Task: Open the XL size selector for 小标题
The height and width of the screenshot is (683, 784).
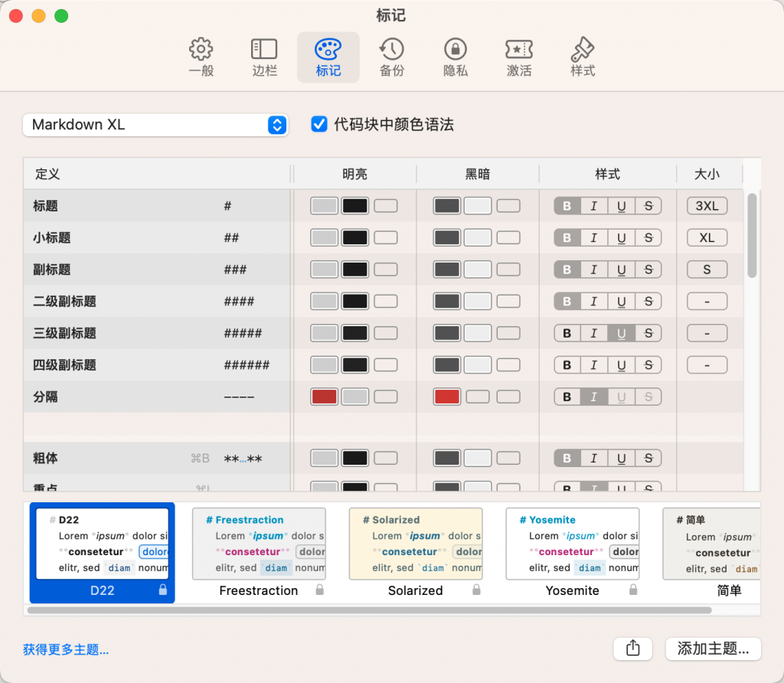Action: 706,237
